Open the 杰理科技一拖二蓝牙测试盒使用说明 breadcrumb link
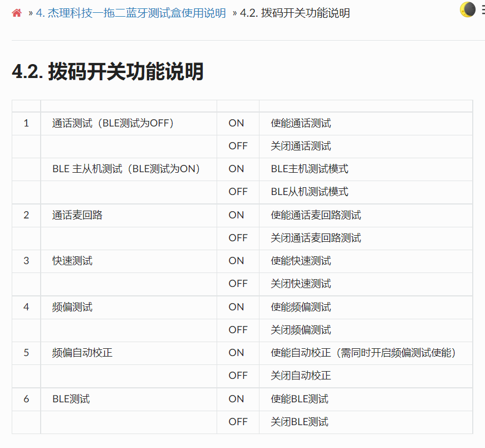Screen dimensions: 485x448 point(131,13)
